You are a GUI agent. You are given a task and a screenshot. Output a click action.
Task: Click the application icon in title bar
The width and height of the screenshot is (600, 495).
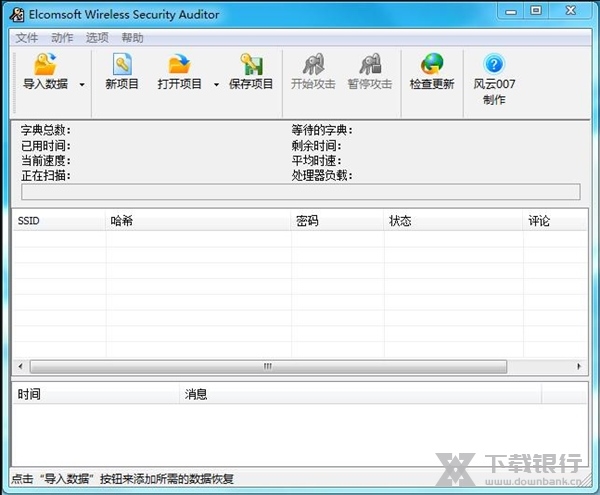tap(17, 15)
